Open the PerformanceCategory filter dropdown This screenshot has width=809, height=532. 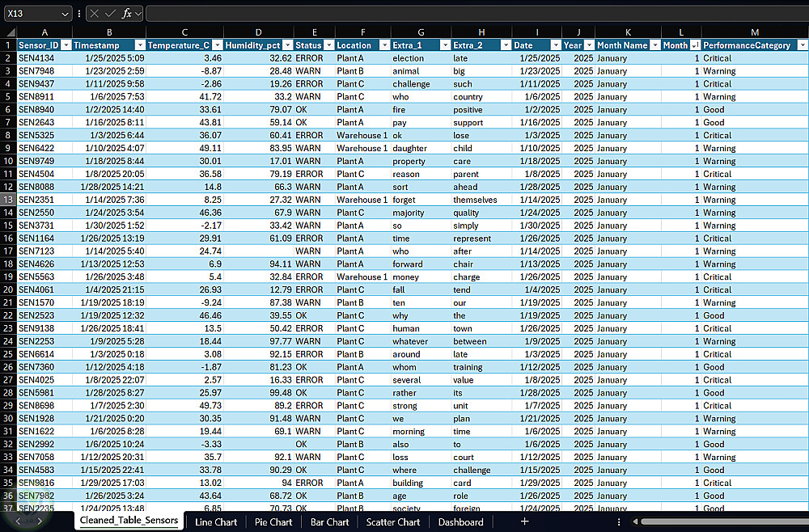[x=803, y=45]
